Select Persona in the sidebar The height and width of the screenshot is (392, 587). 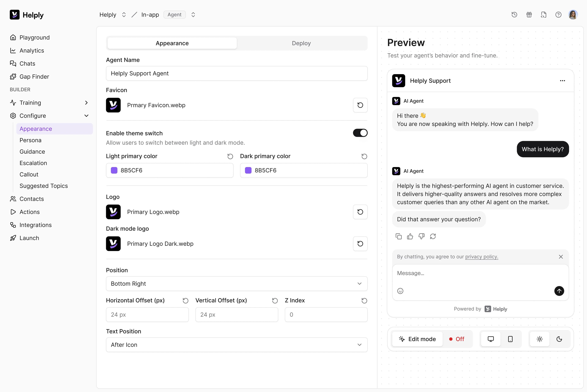[30, 140]
